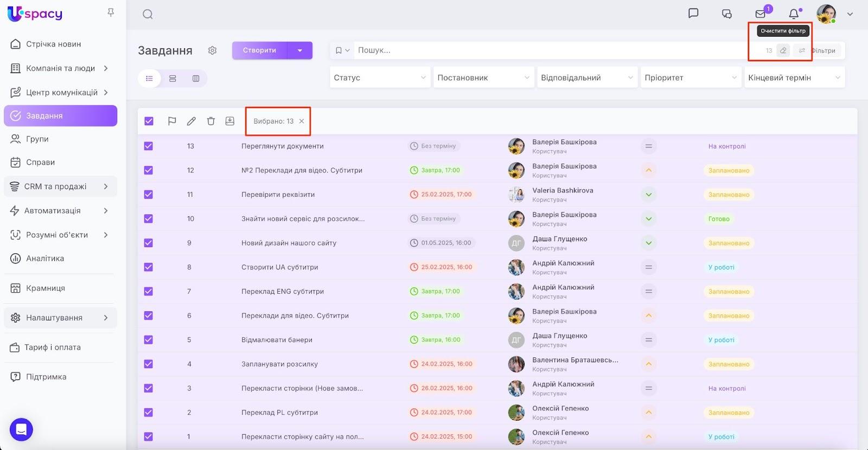The width and height of the screenshot is (868, 450).
Task: Uncheck the select-all tasks checkbox
Action: click(x=149, y=121)
